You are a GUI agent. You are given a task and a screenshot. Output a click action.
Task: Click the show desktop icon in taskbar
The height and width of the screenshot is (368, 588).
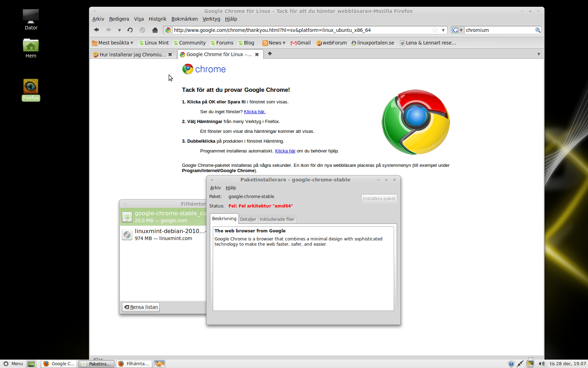pyautogui.click(x=31, y=364)
